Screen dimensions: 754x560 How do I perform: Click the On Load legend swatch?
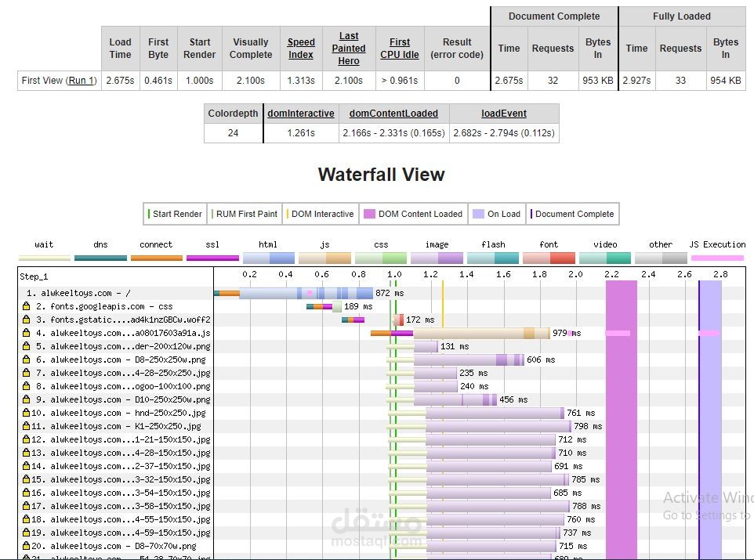coord(478,214)
